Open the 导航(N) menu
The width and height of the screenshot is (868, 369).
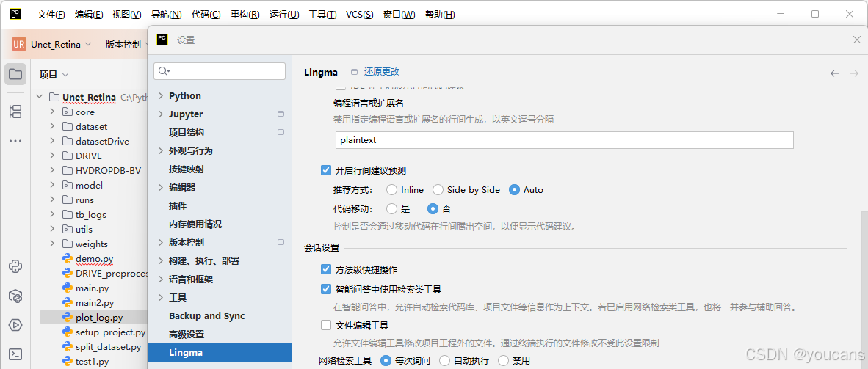(x=166, y=15)
